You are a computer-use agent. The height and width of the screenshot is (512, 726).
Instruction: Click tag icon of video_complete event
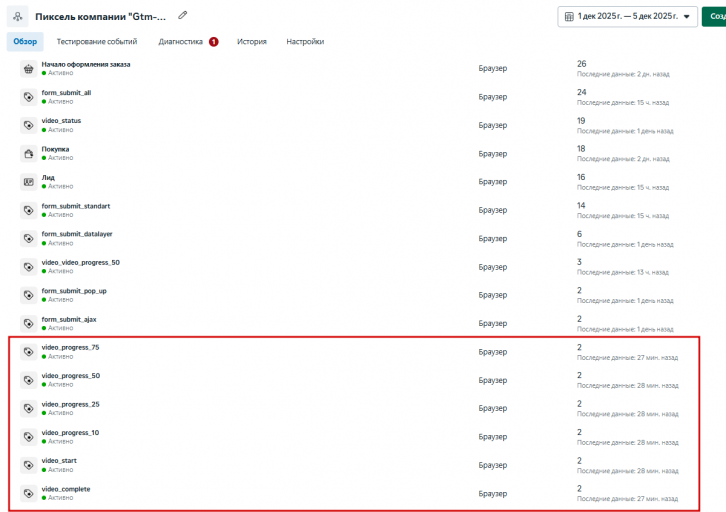(29, 493)
